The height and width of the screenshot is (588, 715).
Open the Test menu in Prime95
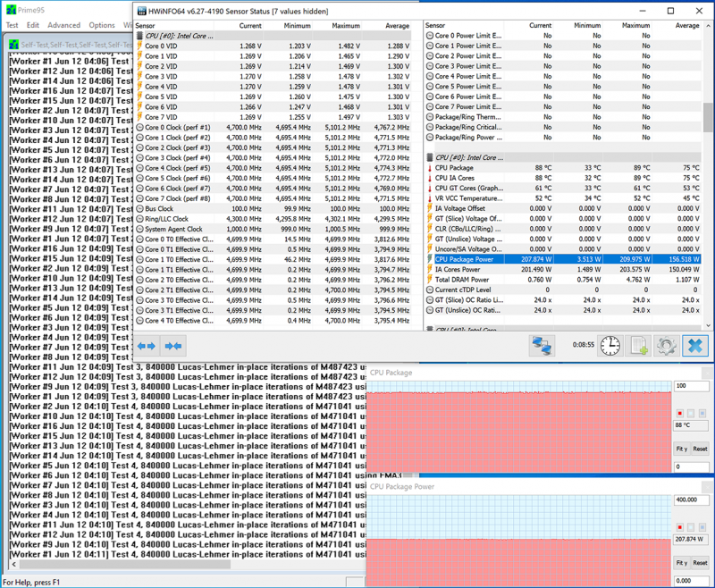coord(13,25)
